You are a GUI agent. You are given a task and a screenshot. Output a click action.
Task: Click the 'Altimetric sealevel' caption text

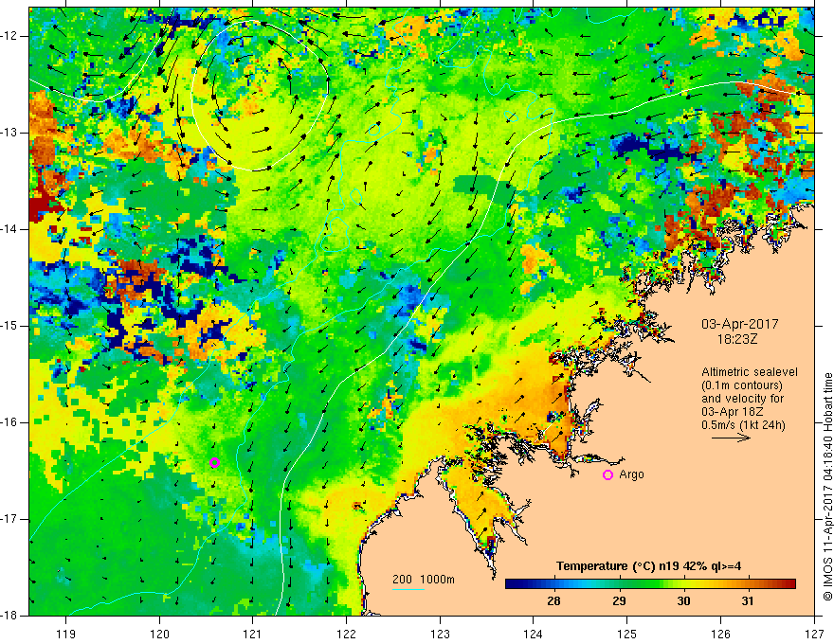click(x=749, y=372)
